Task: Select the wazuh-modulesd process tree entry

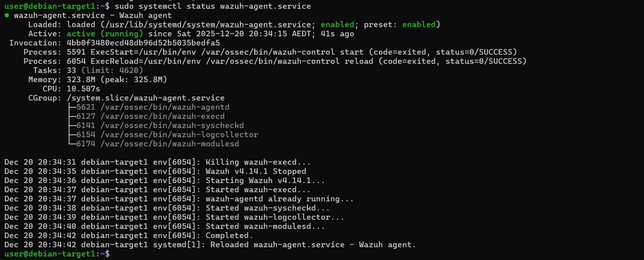Action: [x=169, y=144]
